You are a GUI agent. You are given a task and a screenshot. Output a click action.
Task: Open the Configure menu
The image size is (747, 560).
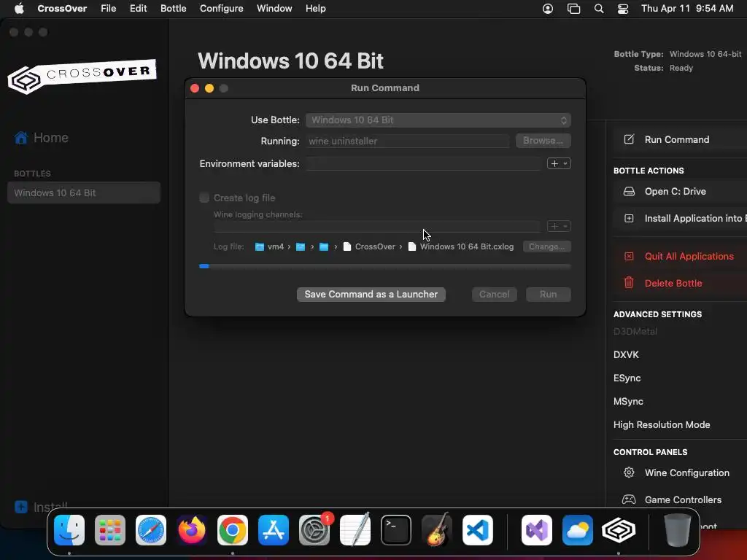tap(222, 9)
